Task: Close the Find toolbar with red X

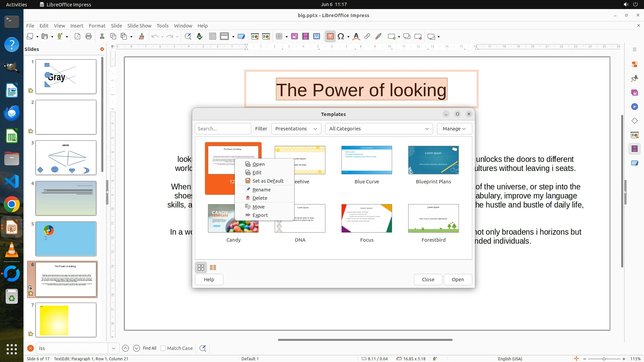Action: 31,348
